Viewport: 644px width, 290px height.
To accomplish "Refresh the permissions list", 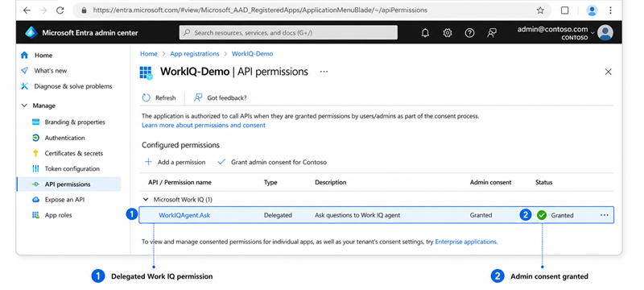I will [159, 97].
